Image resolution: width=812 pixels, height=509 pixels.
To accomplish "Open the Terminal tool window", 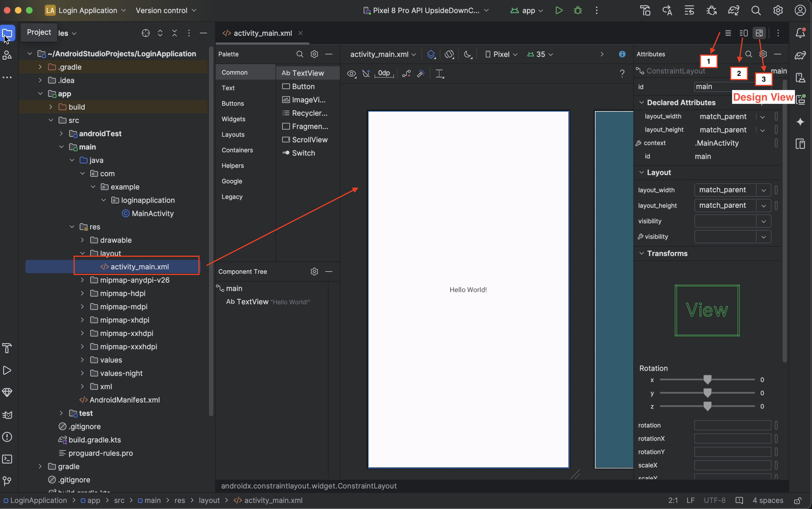I will (x=7, y=459).
